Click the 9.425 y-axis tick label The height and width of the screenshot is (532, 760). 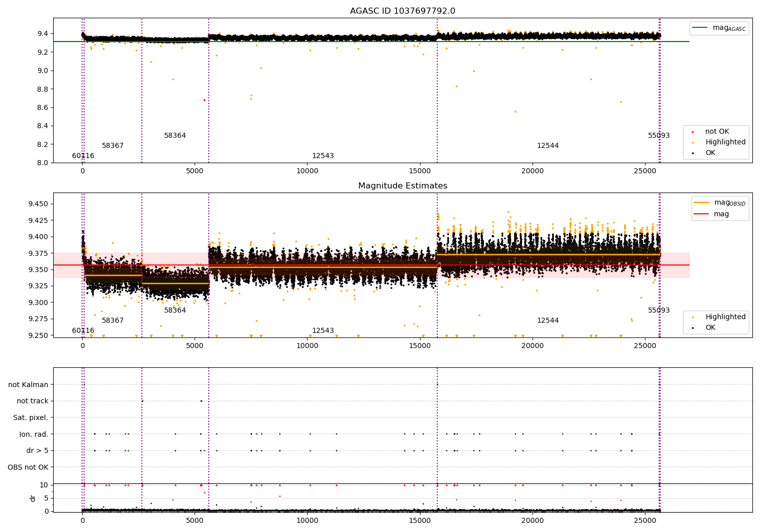pyautogui.click(x=38, y=220)
